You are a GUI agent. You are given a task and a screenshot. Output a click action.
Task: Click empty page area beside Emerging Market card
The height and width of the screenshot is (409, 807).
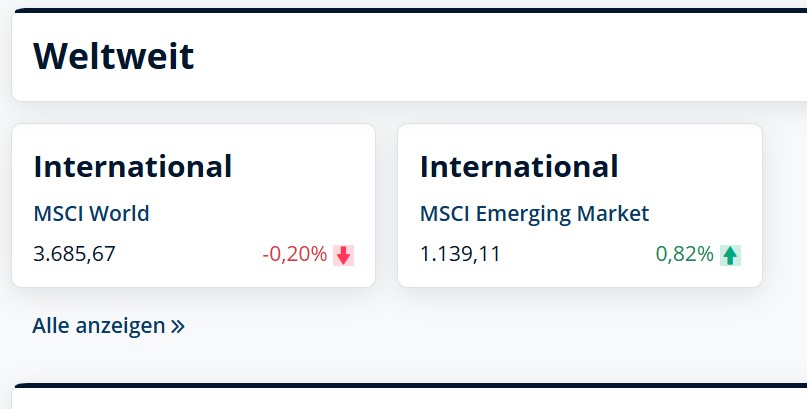tap(785, 206)
